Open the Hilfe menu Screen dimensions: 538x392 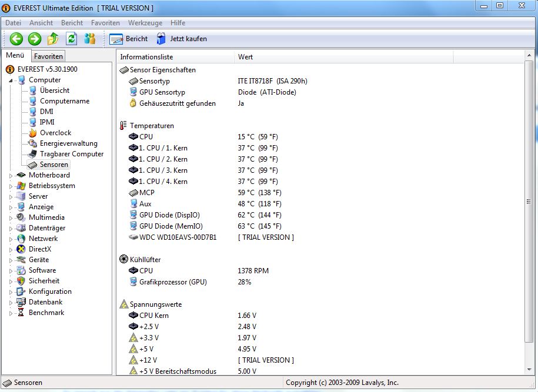pyautogui.click(x=178, y=23)
